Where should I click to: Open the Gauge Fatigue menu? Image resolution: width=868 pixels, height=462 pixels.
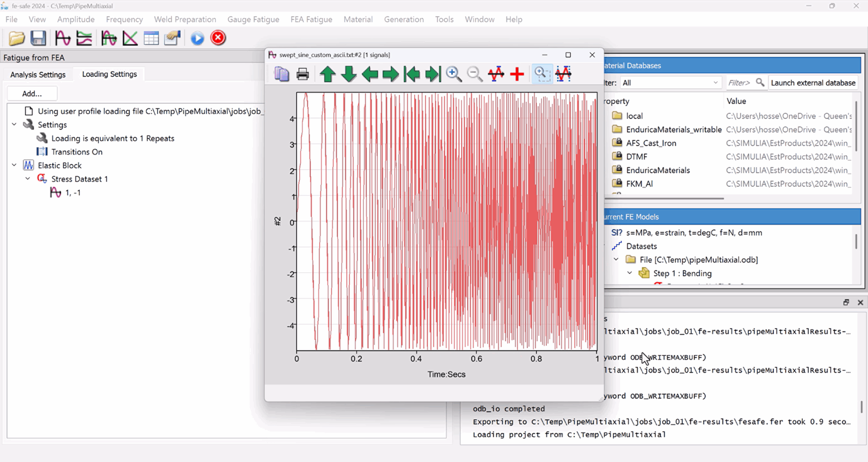[253, 19]
